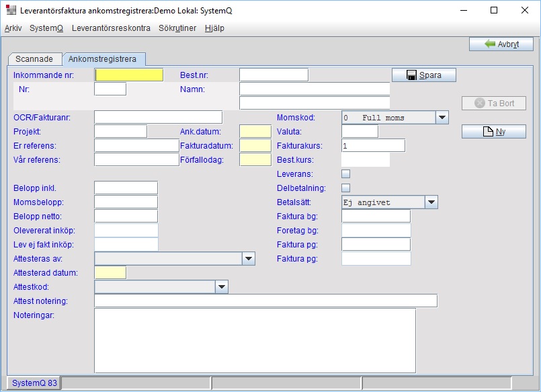The image size is (541, 392).
Task: Click the Ny new document button
Action: [x=493, y=132]
